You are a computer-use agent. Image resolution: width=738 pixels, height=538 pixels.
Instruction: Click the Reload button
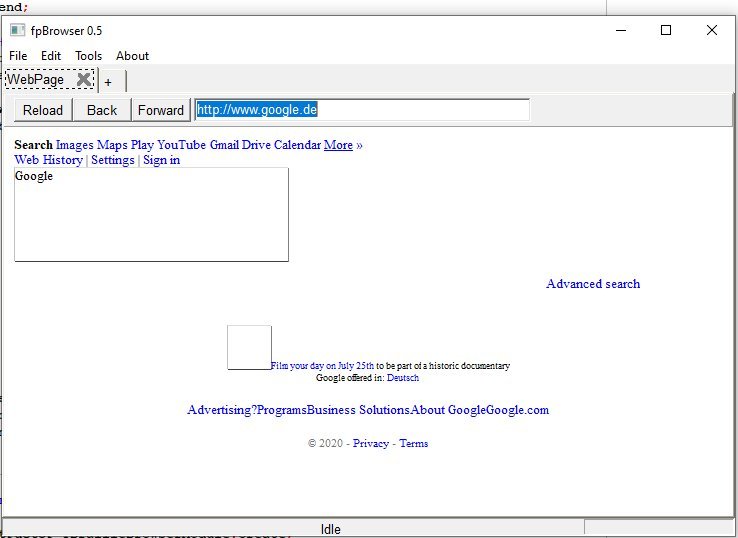43,110
